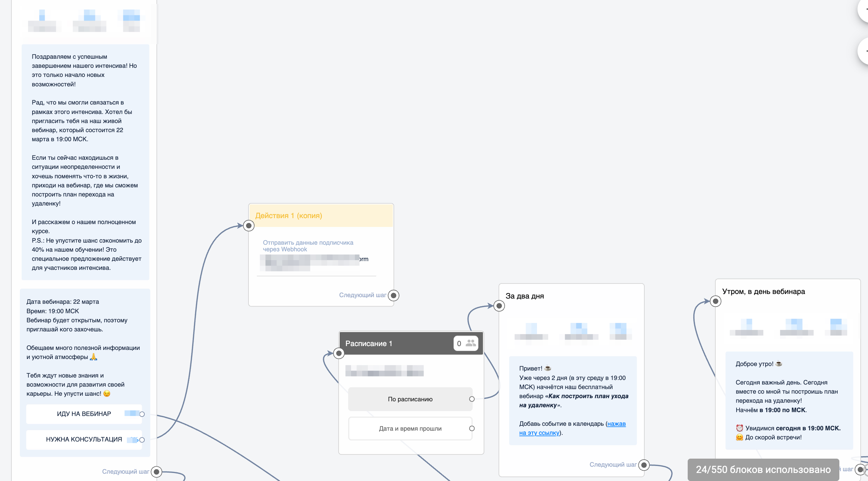The width and height of the screenshot is (868, 481).
Task: Open the ИДУ НА ВЕБИНАР button
Action: pyautogui.click(x=84, y=414)
